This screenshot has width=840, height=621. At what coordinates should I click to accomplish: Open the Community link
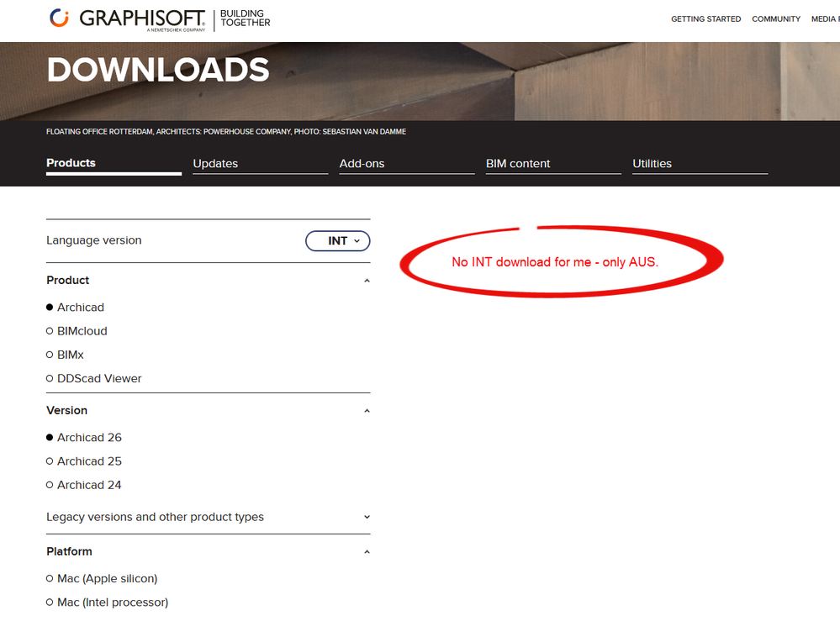point(776,19)
